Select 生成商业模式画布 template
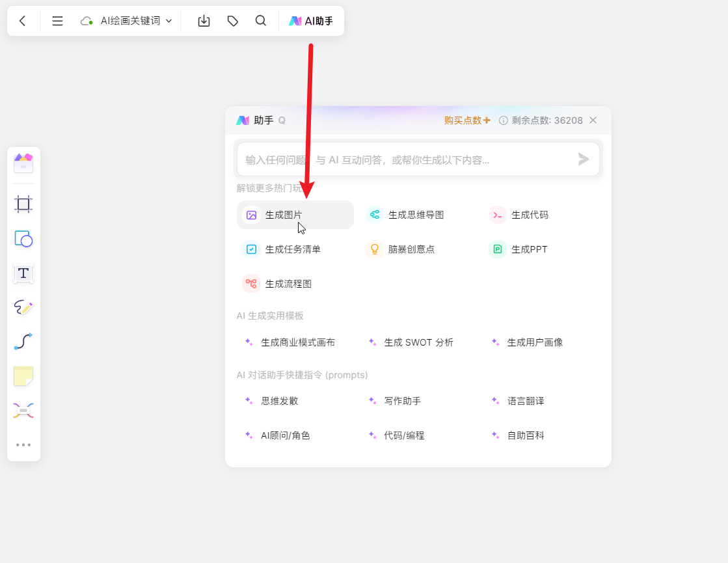728x563 pixels. click(290, 342)
